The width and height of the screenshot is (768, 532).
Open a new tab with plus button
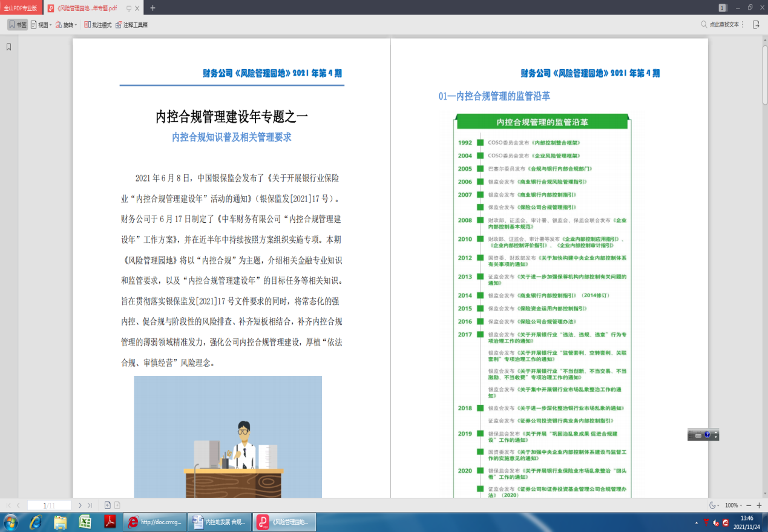pos(153,8)
